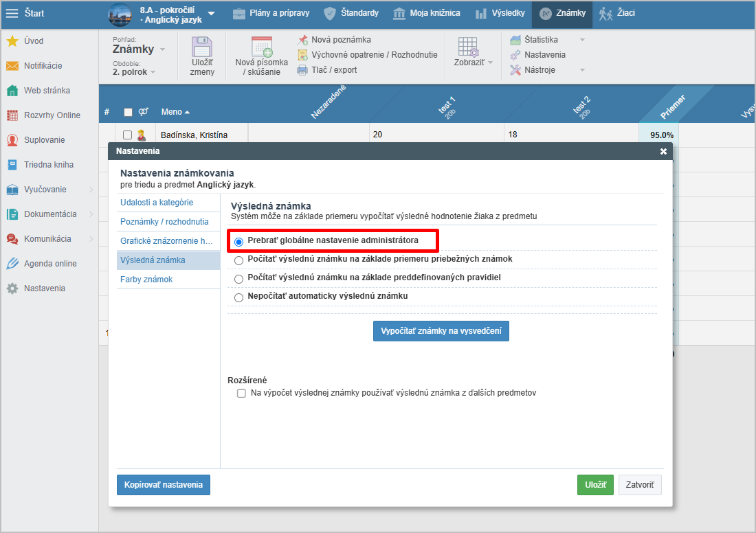
Task: Sort the table by the Meno column header
Action: pos(175,112)
